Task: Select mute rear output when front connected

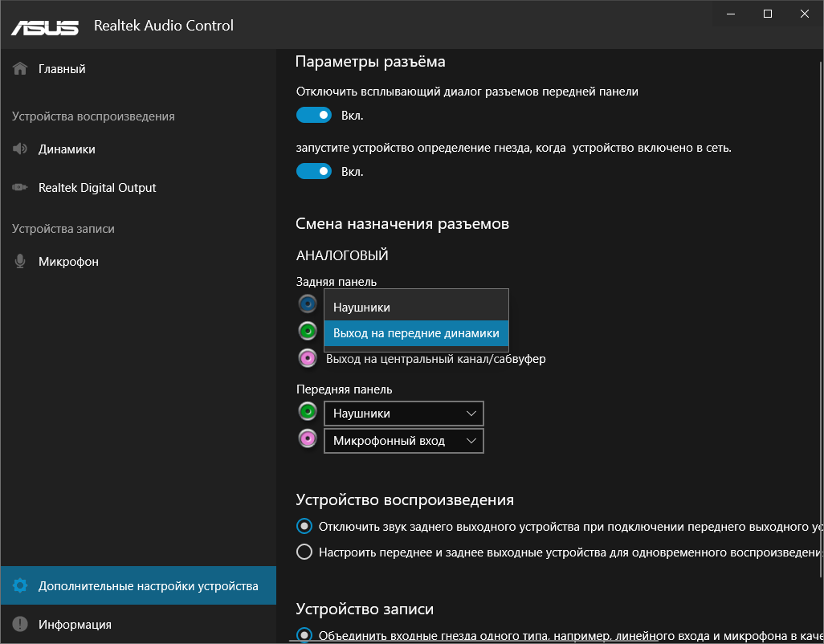Action: (304, 527)
